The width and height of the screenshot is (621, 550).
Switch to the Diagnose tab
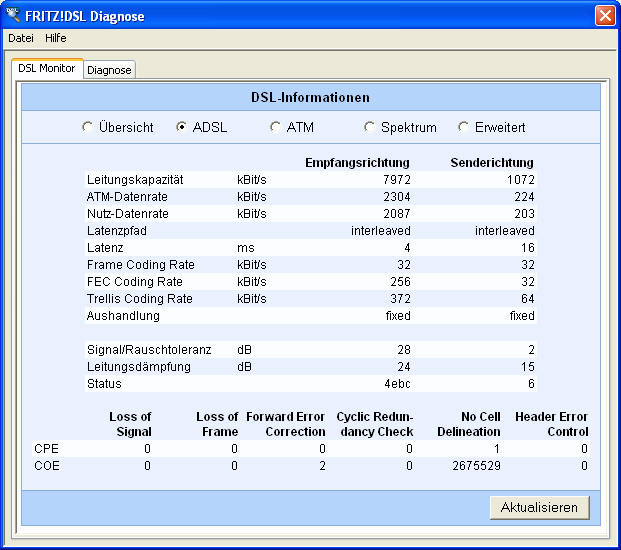tap(109, 70)
